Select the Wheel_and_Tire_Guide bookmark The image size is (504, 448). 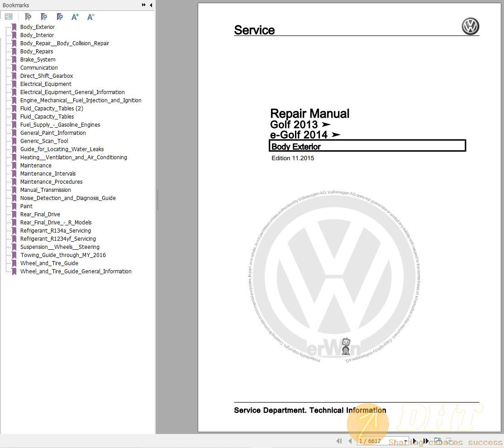pyautogui.click(x=49, y=263)
